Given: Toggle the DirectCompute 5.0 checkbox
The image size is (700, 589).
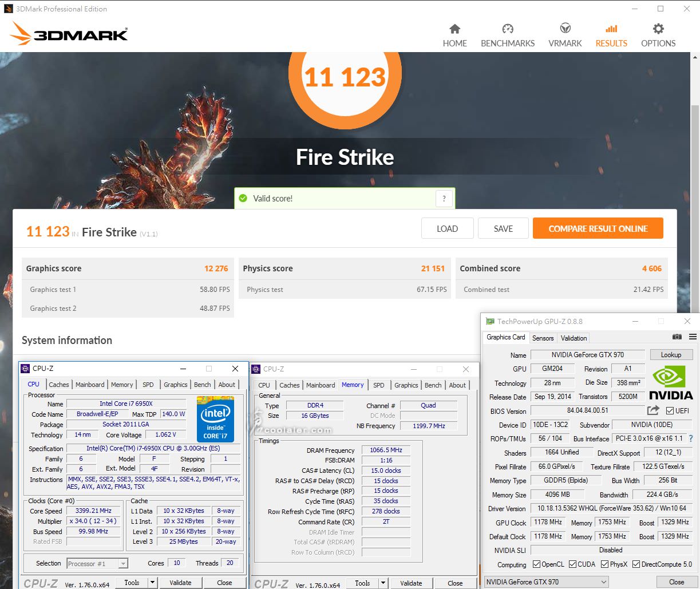Looking at the screenshot, I should click(636, 564).
